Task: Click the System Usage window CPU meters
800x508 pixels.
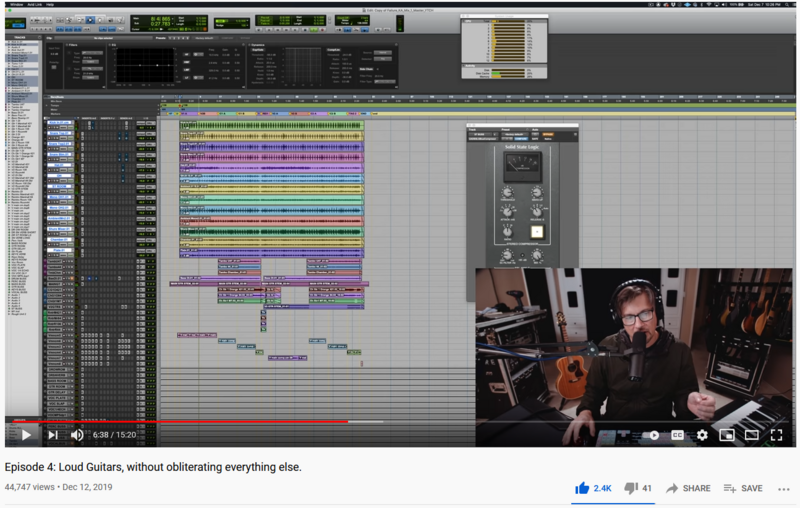Action: click(x=508, y=42)
